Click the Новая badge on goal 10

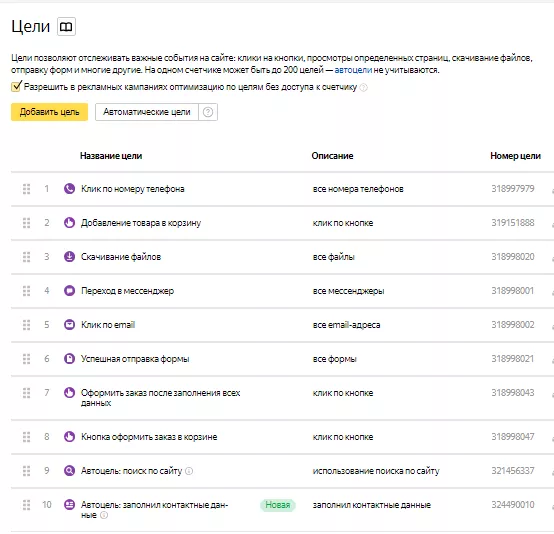coord(278,505)
